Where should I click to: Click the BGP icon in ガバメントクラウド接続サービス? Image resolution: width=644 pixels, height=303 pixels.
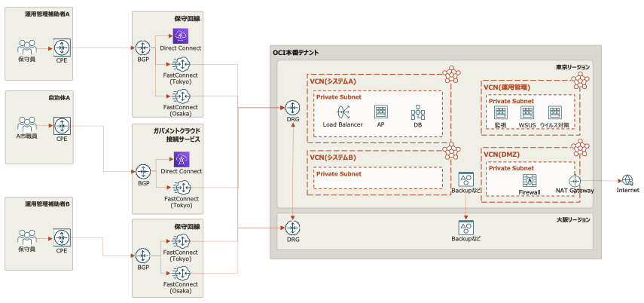pos(143,171)
